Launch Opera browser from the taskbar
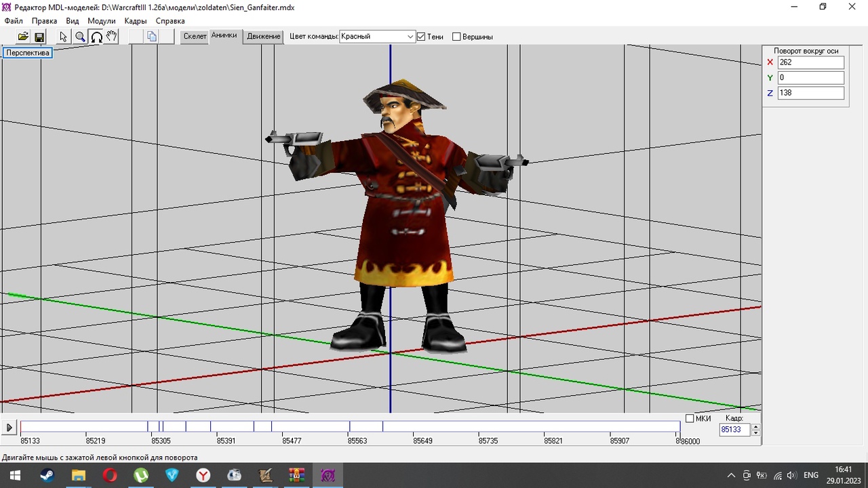Viewport: 868px width, 488px height. [x=110, y=475]
